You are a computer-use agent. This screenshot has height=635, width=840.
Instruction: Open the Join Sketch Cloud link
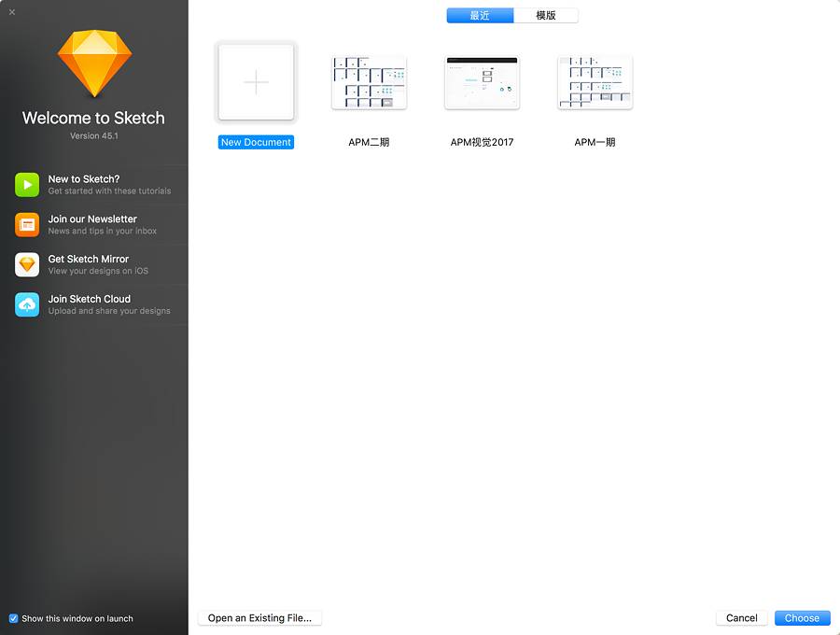point(94,304)
